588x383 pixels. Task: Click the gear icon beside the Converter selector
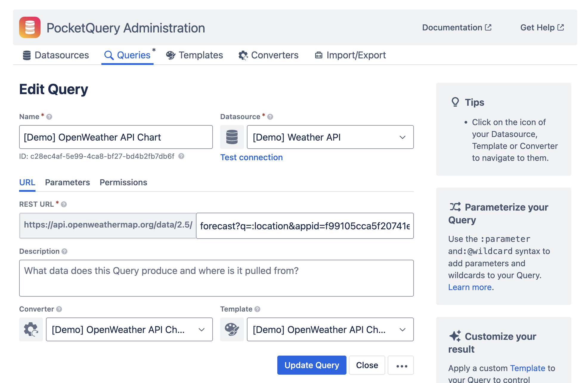(31, 329)
